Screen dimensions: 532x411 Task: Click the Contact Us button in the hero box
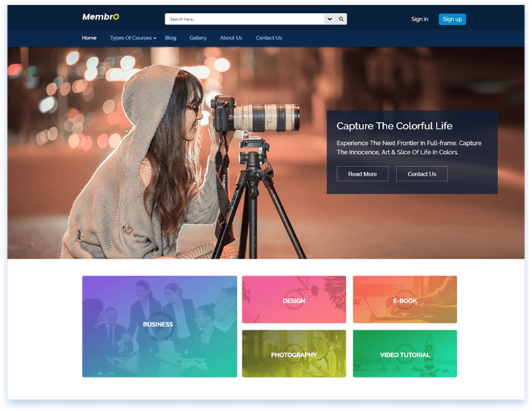[x=422, y=174]
